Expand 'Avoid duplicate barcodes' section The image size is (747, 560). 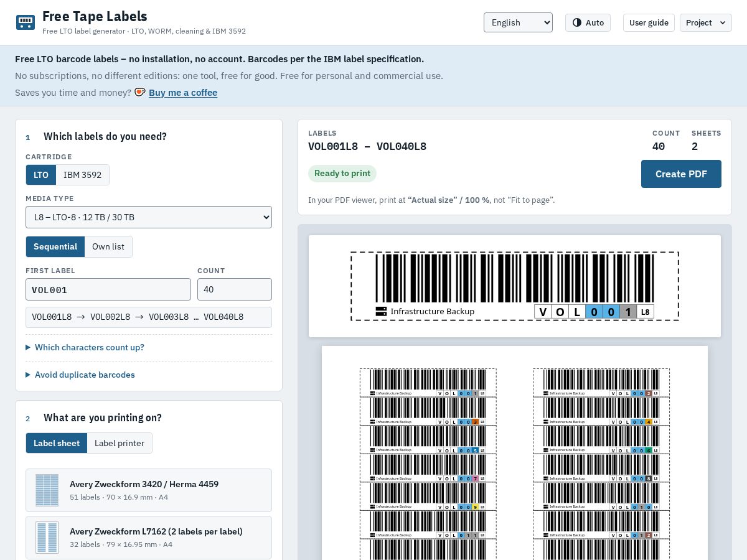(80, 375)
